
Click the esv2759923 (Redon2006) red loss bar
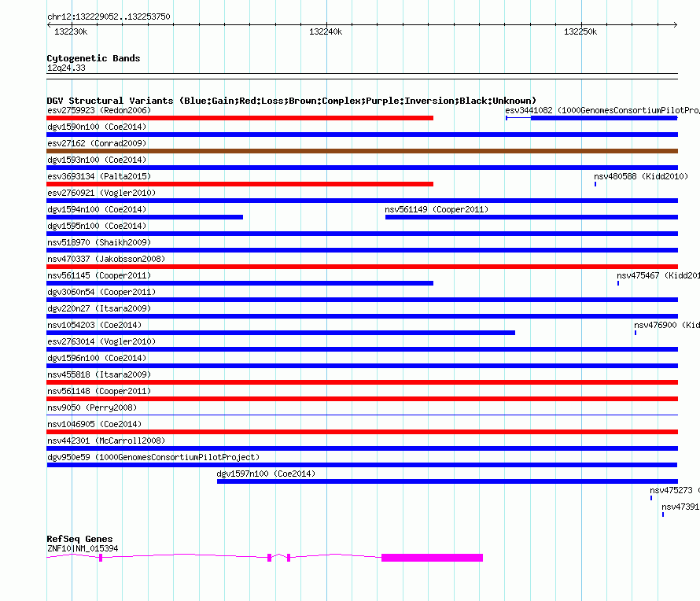point(240,118)
